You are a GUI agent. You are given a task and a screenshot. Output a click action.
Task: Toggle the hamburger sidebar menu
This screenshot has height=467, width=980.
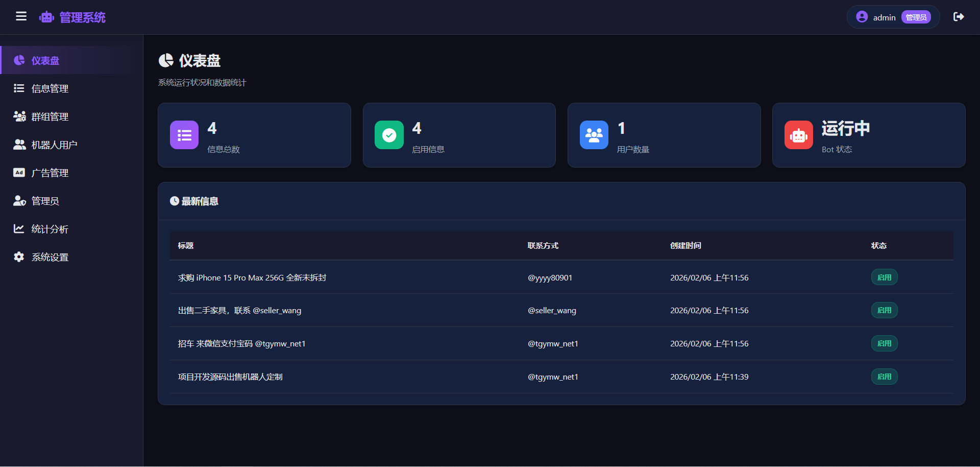click(x=21, y=17)
